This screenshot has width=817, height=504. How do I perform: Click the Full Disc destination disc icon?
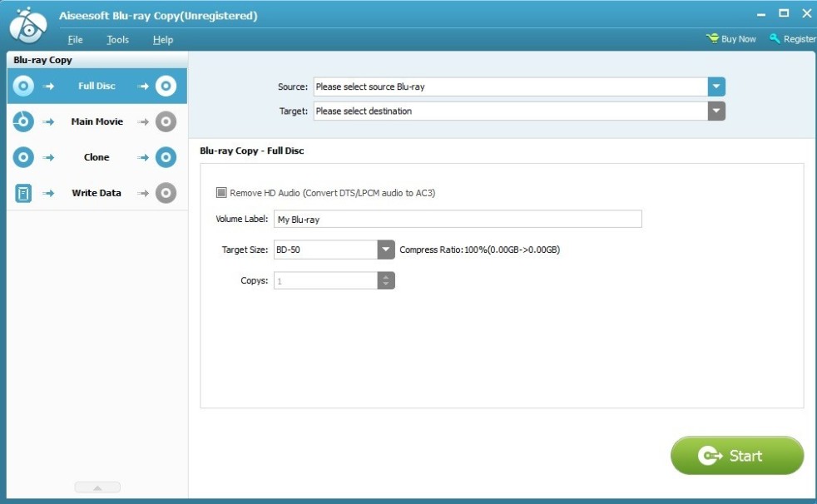click(166, 86)
